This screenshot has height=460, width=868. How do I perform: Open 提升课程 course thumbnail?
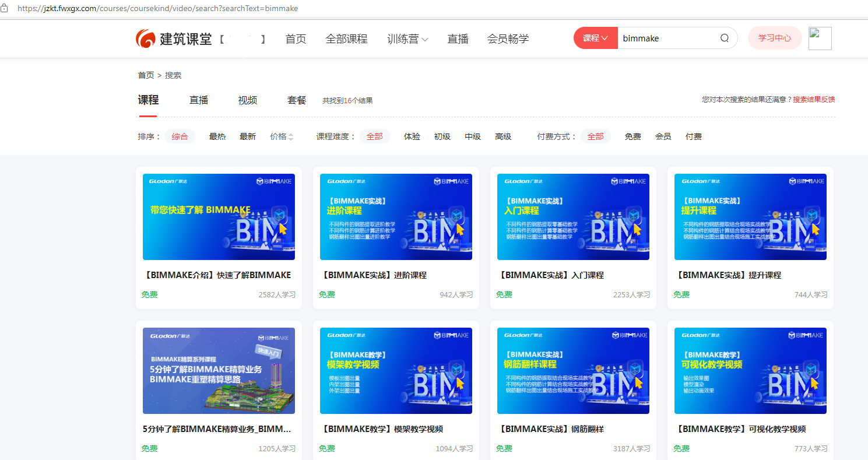[750, 217]
